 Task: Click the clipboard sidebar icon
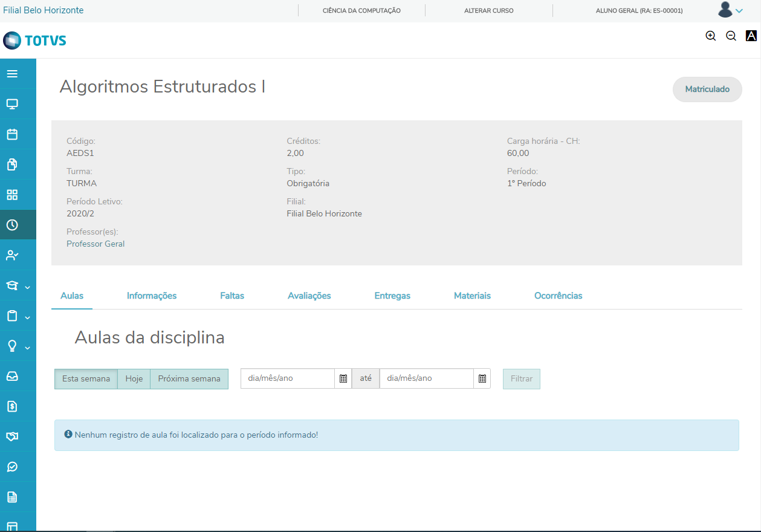pos(12,316)
